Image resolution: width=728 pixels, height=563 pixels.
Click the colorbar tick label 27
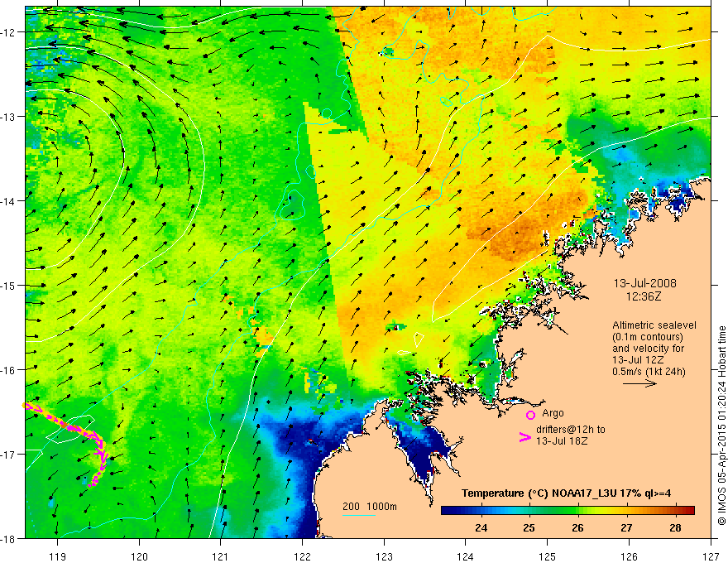627,527
